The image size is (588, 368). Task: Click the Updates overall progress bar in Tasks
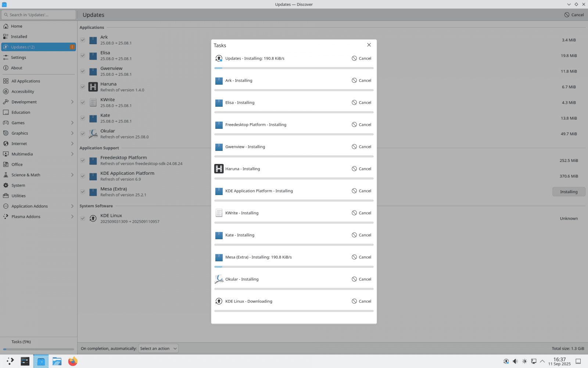(294, 68)
